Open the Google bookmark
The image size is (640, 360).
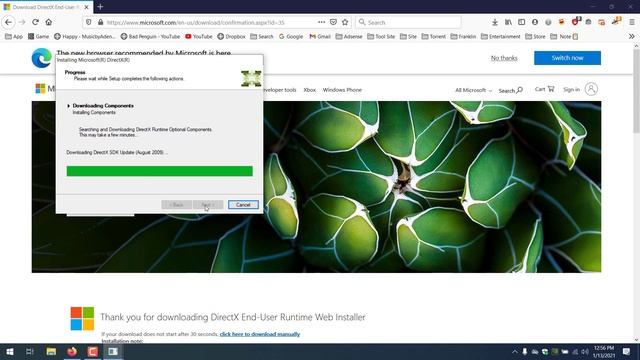point(291,36)
